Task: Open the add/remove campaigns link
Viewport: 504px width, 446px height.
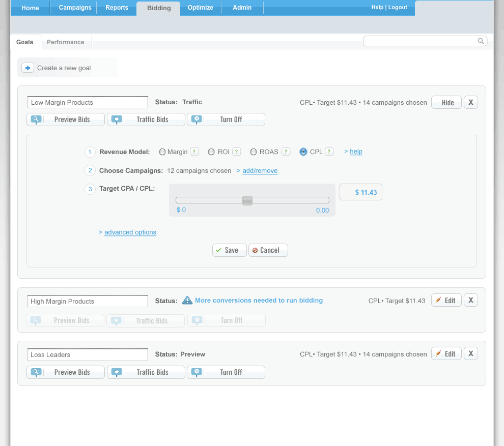Action: (260, 171)
